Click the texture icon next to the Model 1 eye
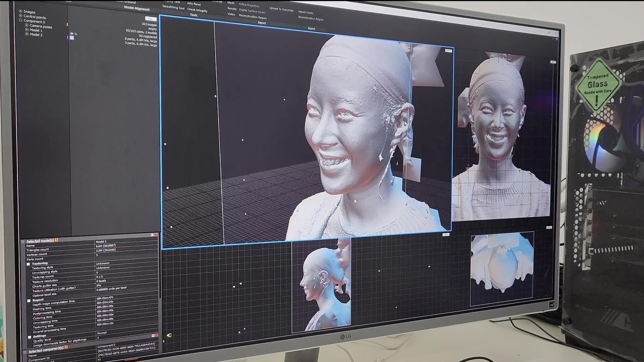Viewport: 644px width, 362px height. (76, 34)
